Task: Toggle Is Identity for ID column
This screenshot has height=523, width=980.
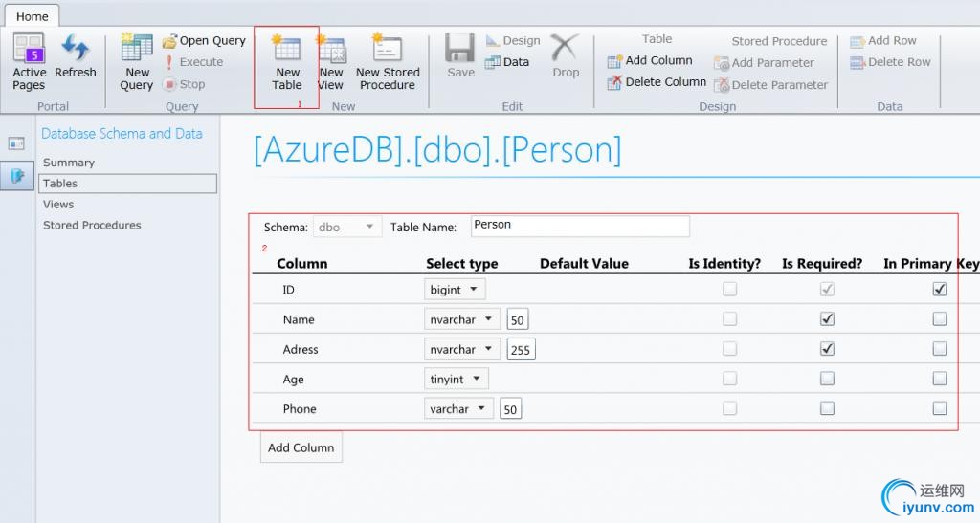Action: [729, 289]
